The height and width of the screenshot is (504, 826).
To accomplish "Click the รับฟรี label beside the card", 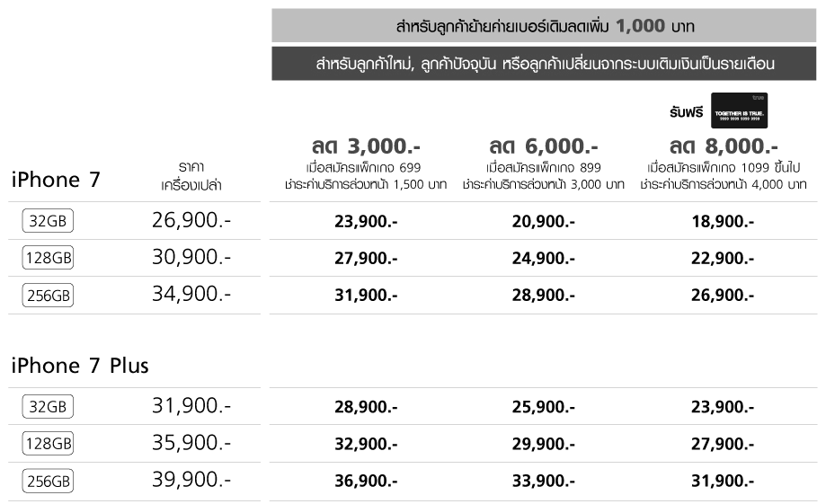I will (x=688, y=112).
